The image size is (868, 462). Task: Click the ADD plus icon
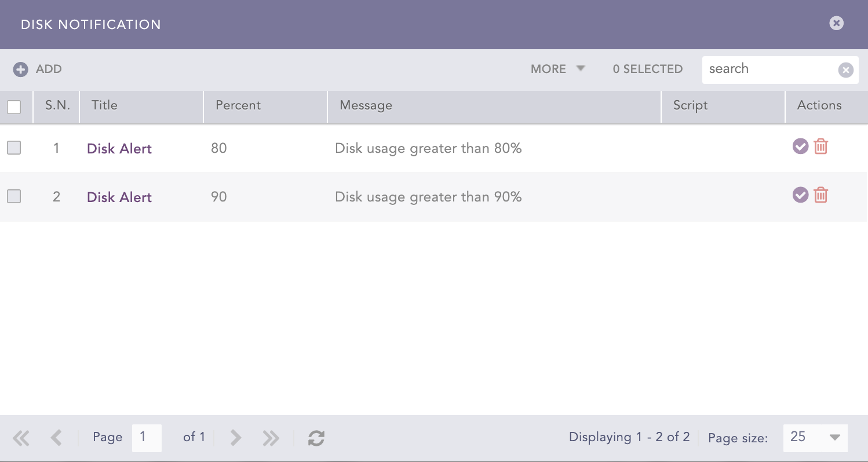(21, 69)
